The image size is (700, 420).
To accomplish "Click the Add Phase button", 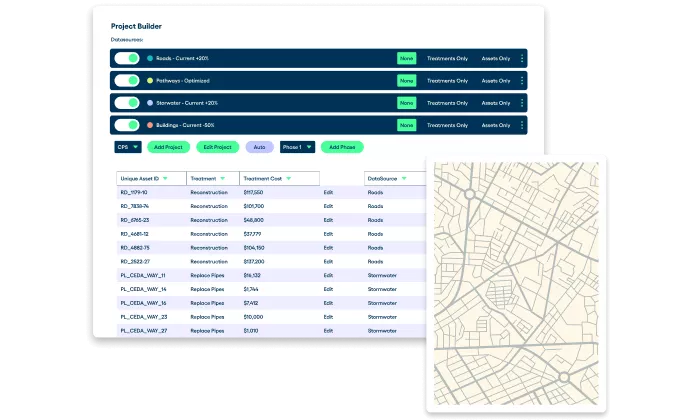I will (342, 147).
